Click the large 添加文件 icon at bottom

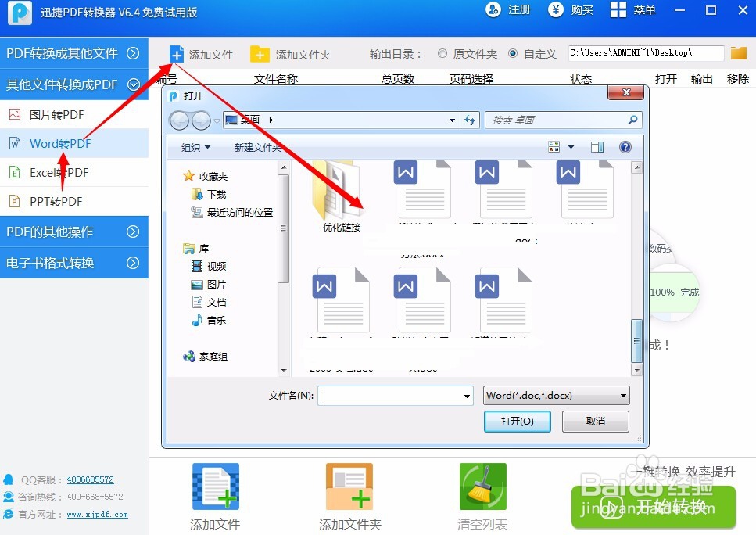216,487
